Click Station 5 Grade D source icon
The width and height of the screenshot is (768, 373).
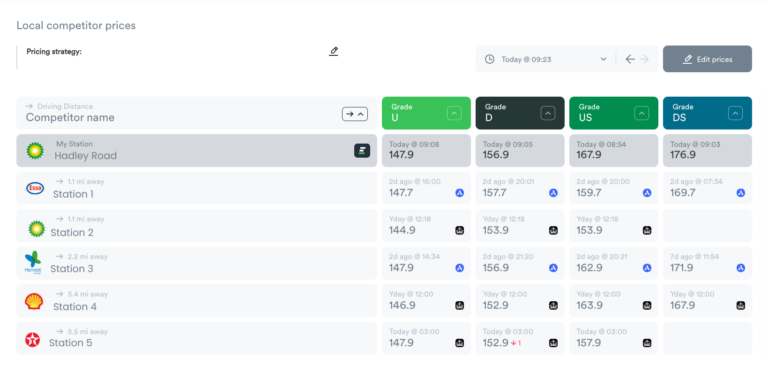(553, 343)
